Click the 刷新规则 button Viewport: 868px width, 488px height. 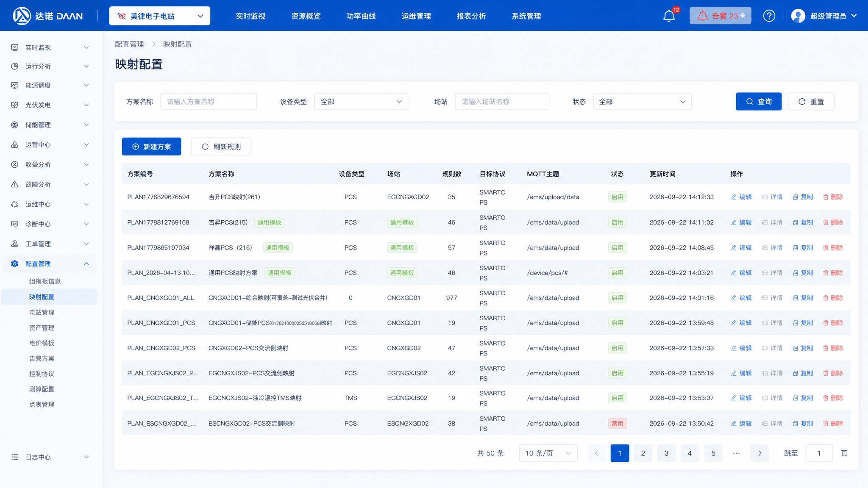pyautogui.click(x=221, y=147)
